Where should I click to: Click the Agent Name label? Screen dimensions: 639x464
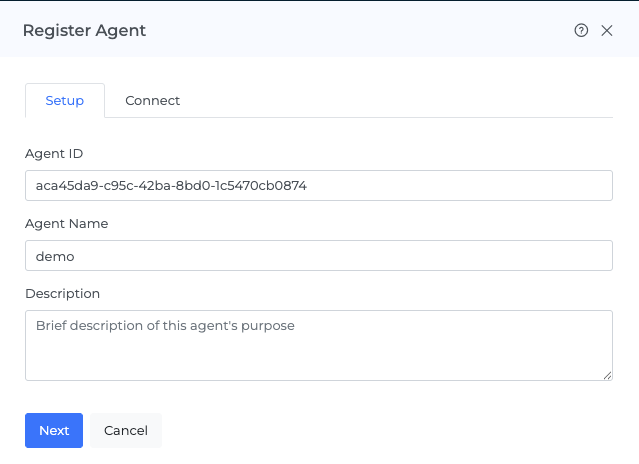click(66, 224)
